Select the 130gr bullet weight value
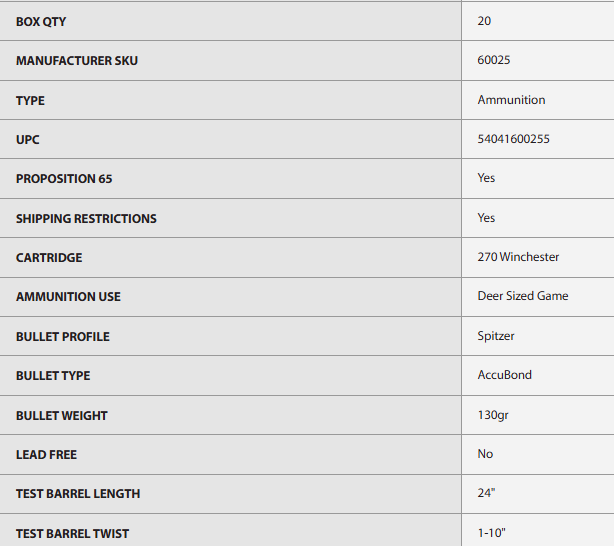Screen dimensions: 614x546 495,415
